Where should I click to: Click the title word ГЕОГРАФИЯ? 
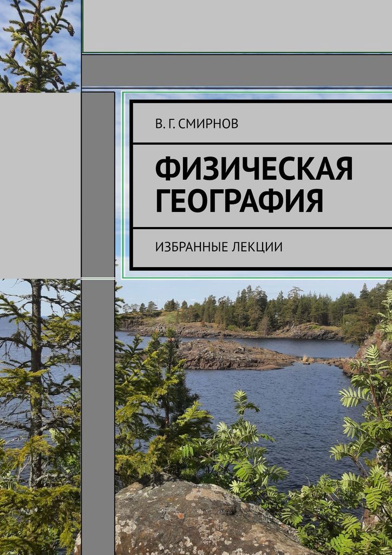click(x=239, y=201)
